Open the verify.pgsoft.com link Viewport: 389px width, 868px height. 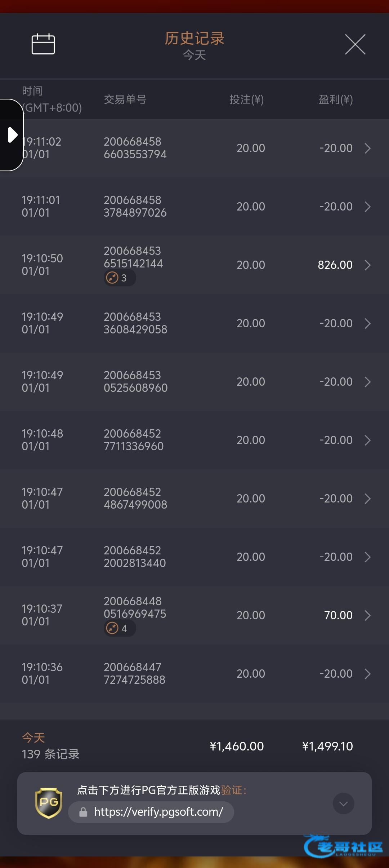[x=158, y=812]
